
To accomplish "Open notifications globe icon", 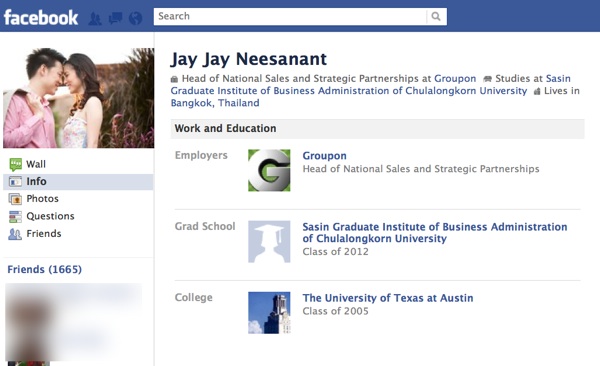I will tap(135, 18).
